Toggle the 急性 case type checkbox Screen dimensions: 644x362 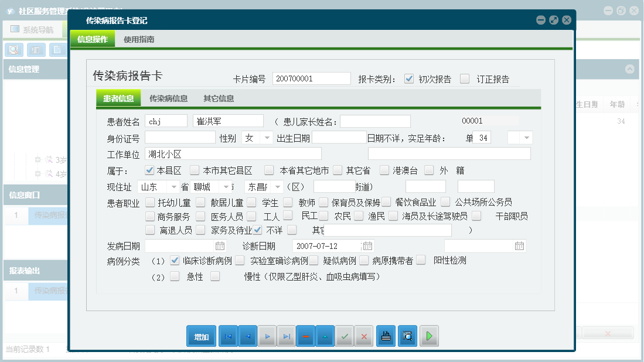tap(173, 275)
